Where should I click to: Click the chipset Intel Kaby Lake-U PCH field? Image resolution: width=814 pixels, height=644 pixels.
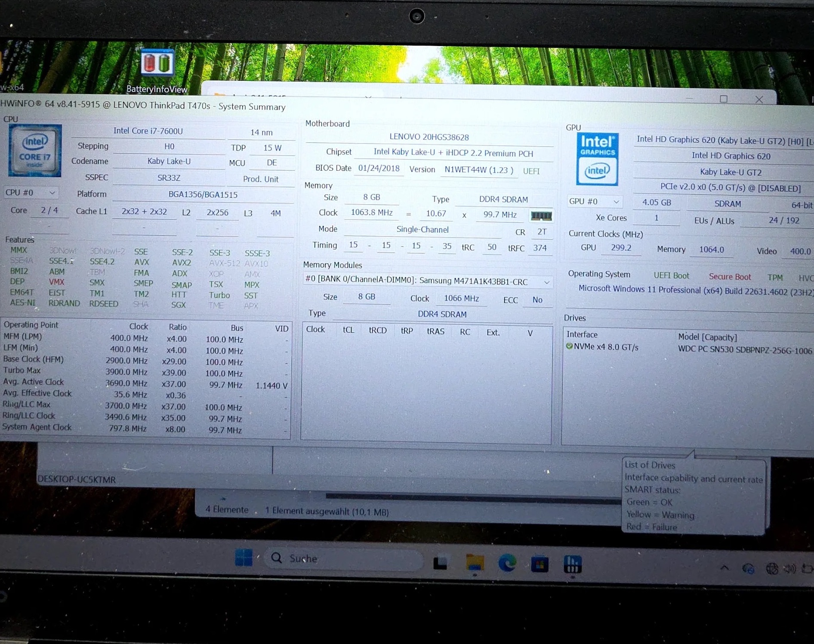(453, 153)
